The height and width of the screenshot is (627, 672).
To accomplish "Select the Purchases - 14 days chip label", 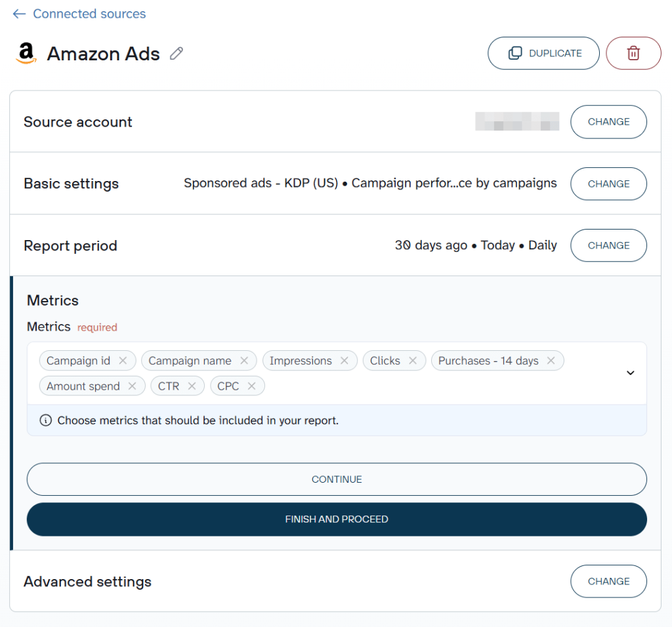I will [488, 361].
